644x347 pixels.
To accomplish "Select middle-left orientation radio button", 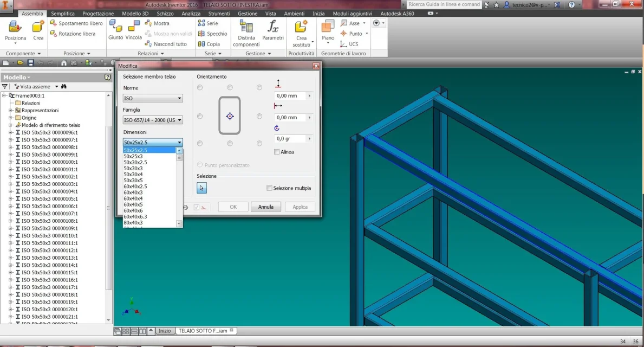I will [200, 117].
